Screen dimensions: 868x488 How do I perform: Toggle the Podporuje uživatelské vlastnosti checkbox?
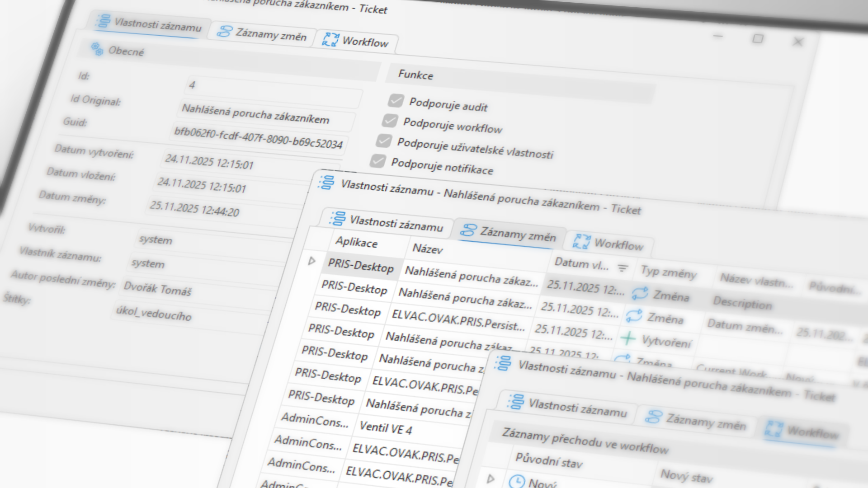tap(384, 141)
